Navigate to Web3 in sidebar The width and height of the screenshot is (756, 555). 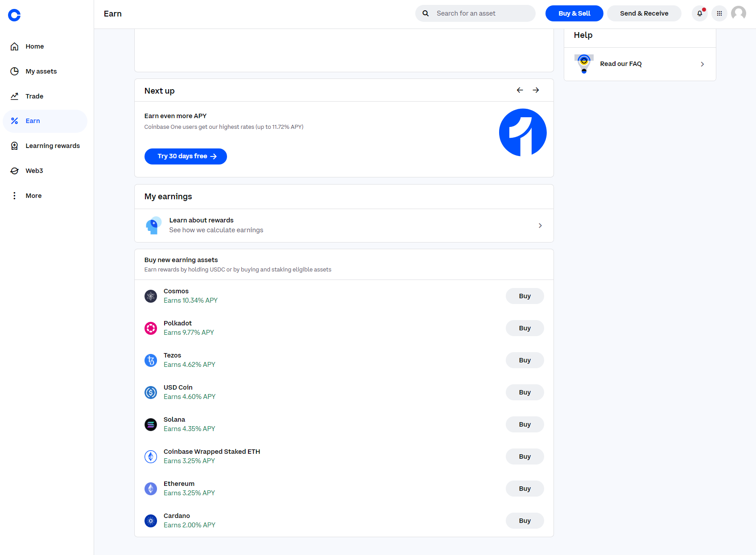point(45,171)
